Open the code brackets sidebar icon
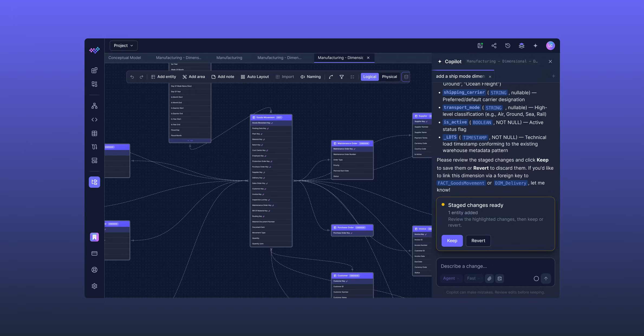This screenshot has height=336, width=644. (x=94, y=120)
